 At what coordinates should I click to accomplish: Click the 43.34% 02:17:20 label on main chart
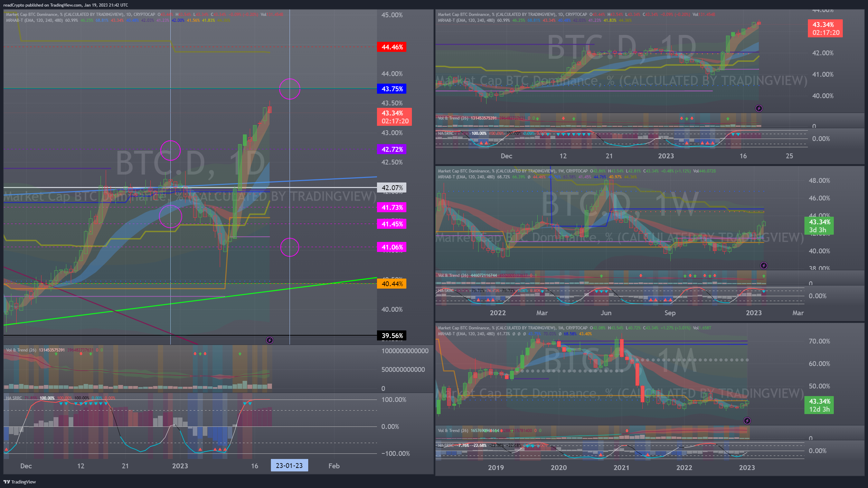point(395,117)
